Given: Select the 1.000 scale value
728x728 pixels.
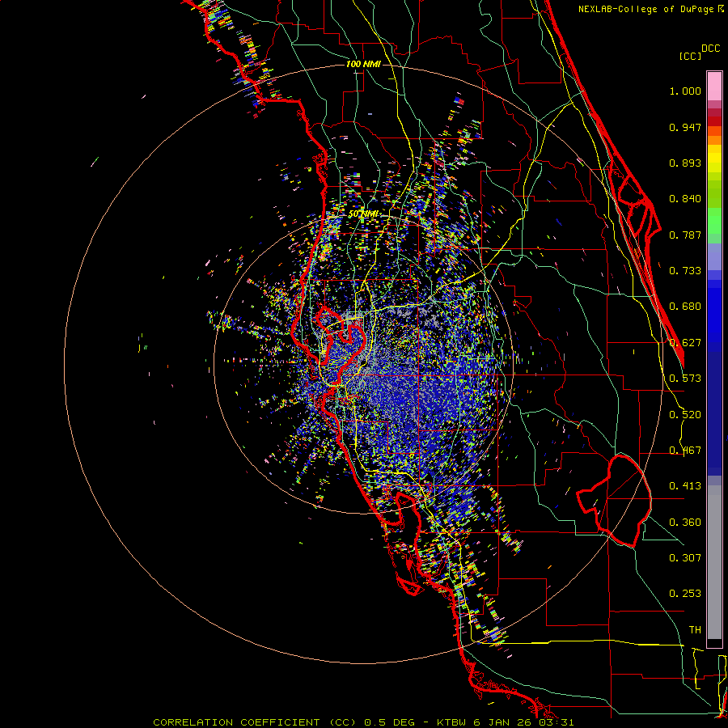Looking at the screenshot, I should [685, 91].
